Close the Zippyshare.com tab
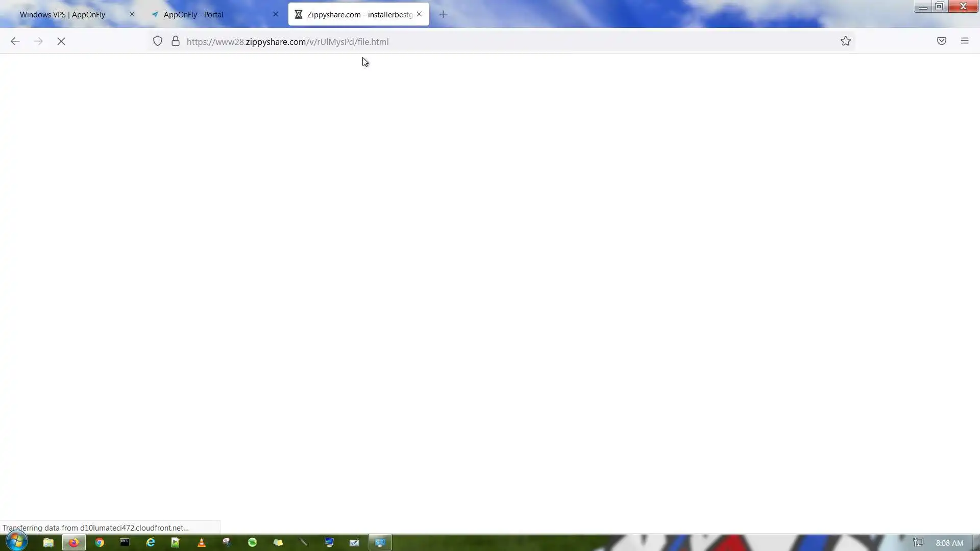The width and height of the screenshot is (980, 551). (x=419, y=14)
